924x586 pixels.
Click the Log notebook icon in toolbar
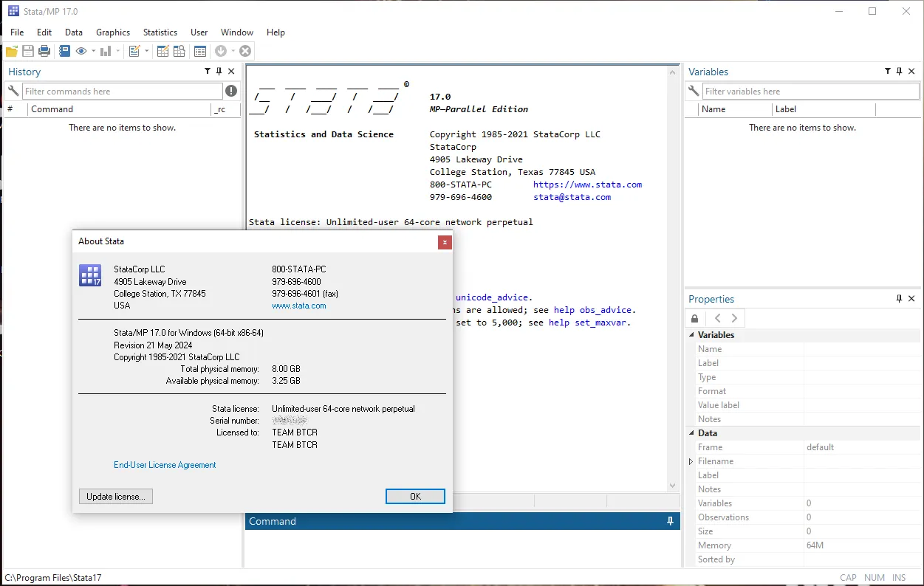(64, 51)
